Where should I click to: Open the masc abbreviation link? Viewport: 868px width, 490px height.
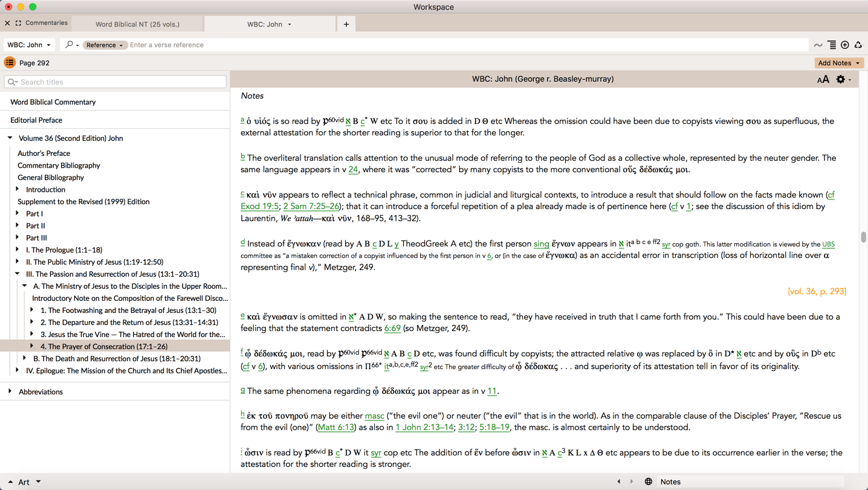[x=375, y=416]
